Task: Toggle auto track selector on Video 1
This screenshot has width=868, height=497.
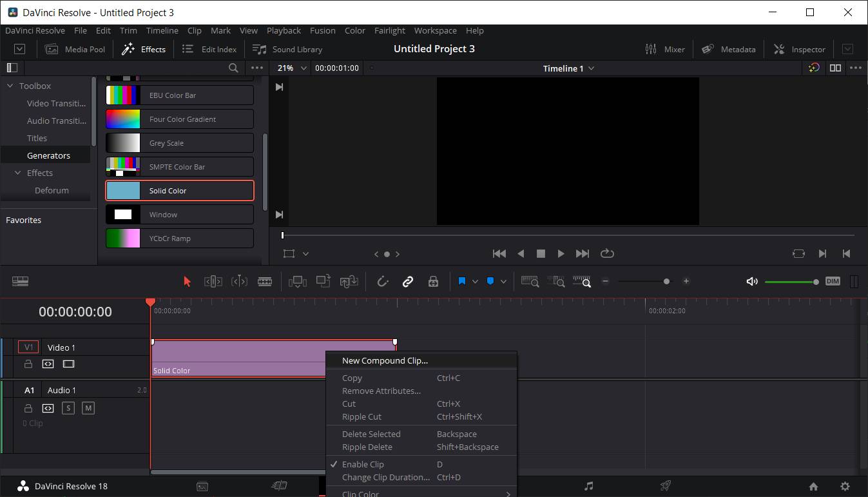Action: pos(48,364)
